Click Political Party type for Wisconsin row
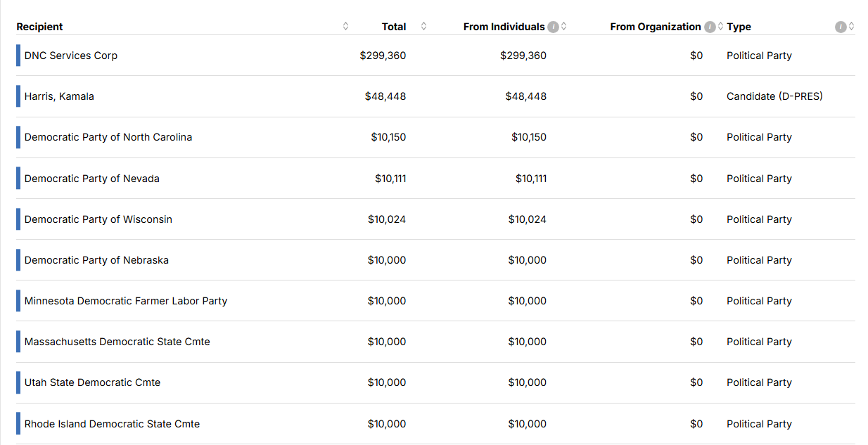 click(x=759, y=219)
